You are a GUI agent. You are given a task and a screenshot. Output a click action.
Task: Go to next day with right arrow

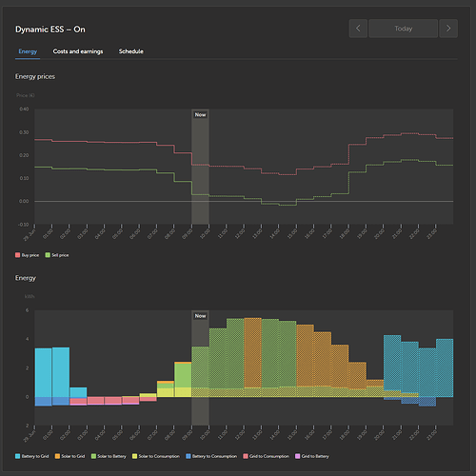pos(448,29)
